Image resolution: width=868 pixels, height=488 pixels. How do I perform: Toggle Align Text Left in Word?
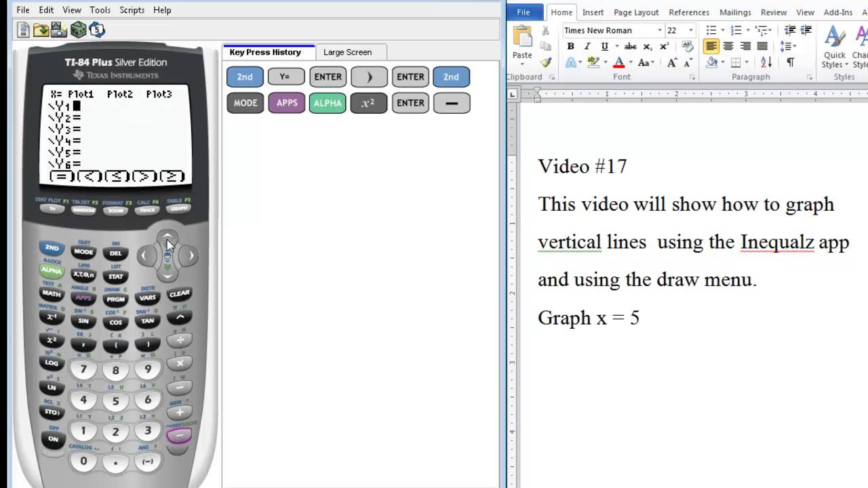[x=711, y=46]
